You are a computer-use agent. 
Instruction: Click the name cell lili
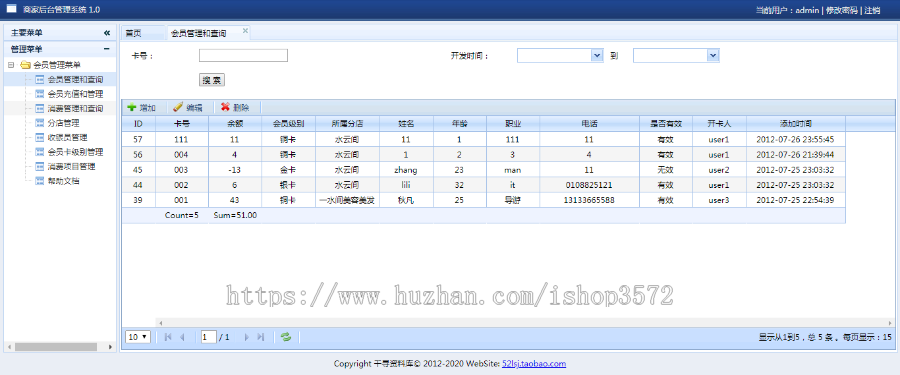(x=406, y=185)
